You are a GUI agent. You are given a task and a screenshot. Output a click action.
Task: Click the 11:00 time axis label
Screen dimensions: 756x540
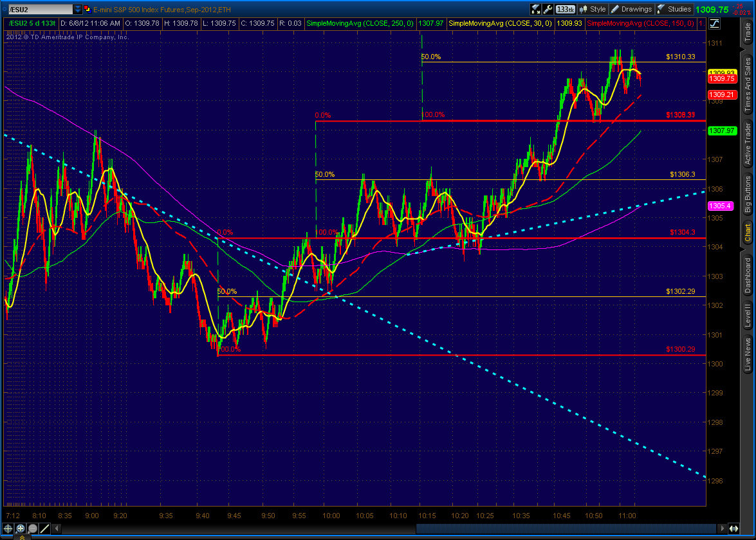[627, 516]
